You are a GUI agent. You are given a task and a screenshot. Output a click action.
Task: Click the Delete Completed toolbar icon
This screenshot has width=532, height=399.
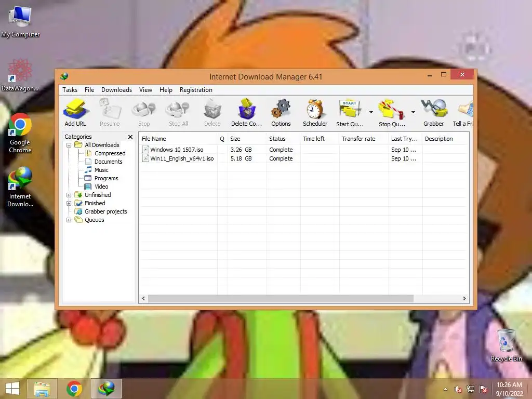click(x=247, y=113)
